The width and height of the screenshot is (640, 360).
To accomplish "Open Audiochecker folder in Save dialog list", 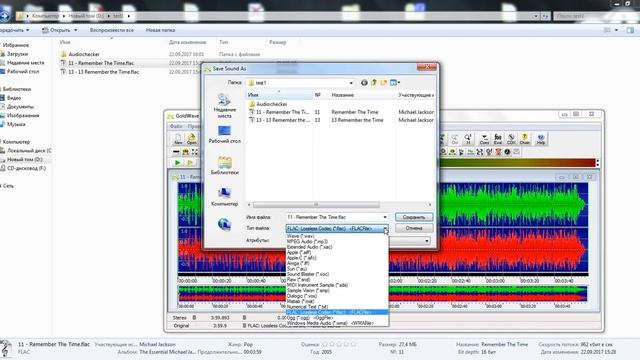I will click(x=268, y=104).
